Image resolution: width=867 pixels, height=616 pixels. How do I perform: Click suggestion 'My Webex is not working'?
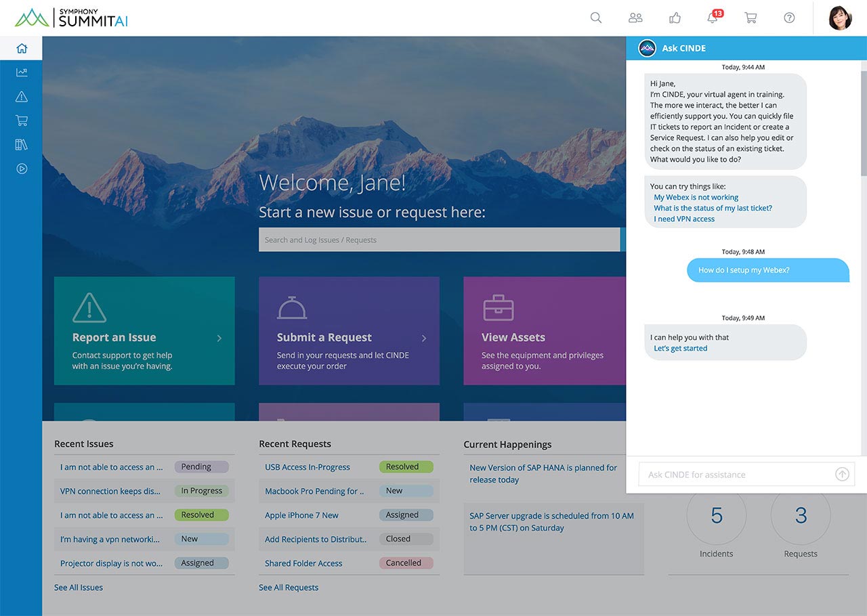click(x=696, y=197)
